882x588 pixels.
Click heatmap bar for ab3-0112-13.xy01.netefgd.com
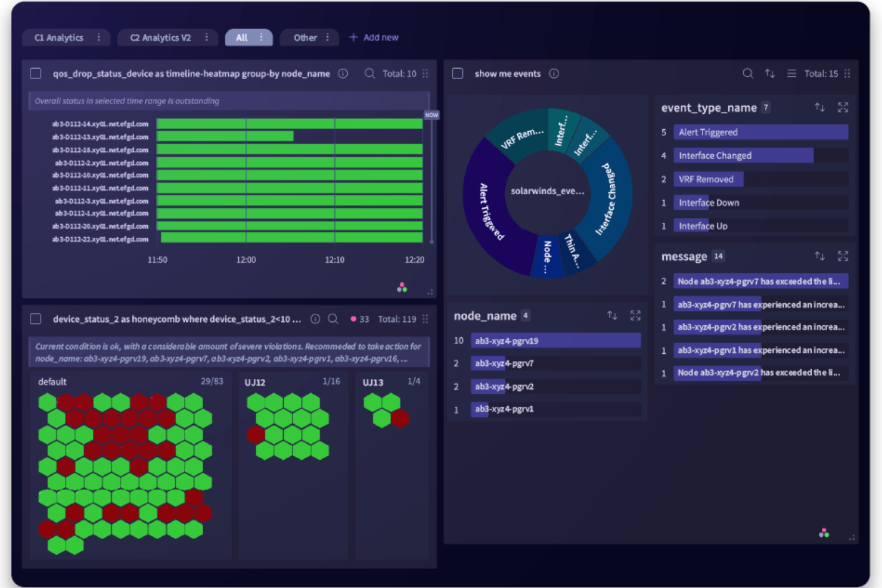click(x=225, y=136)
